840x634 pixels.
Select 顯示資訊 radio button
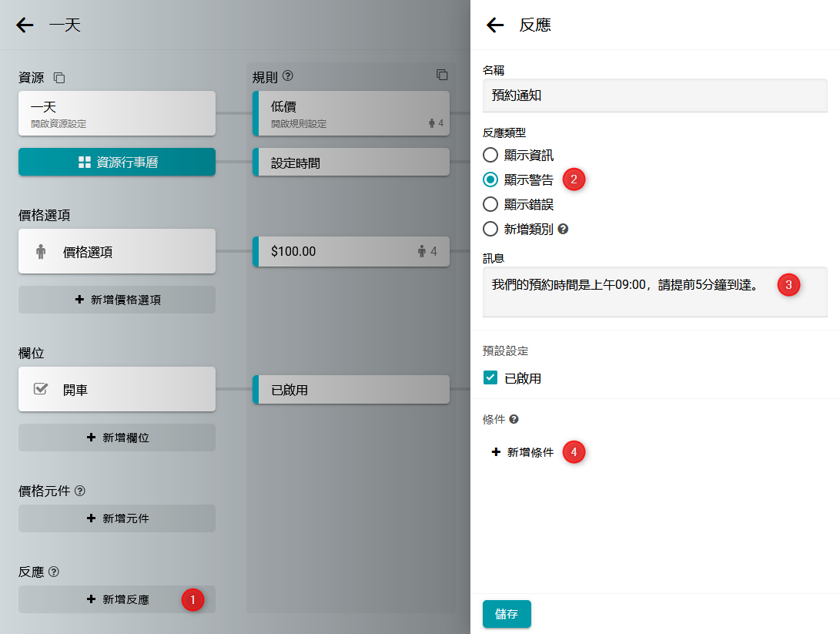click(x=490, y=155)
